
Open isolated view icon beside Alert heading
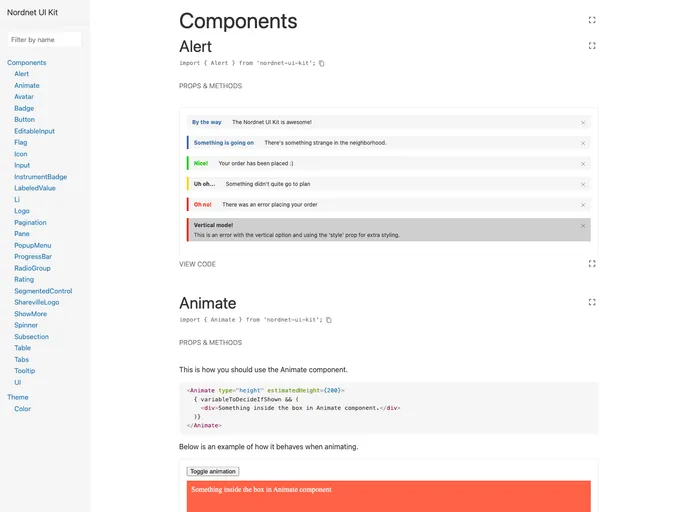[x=592, y=46]
